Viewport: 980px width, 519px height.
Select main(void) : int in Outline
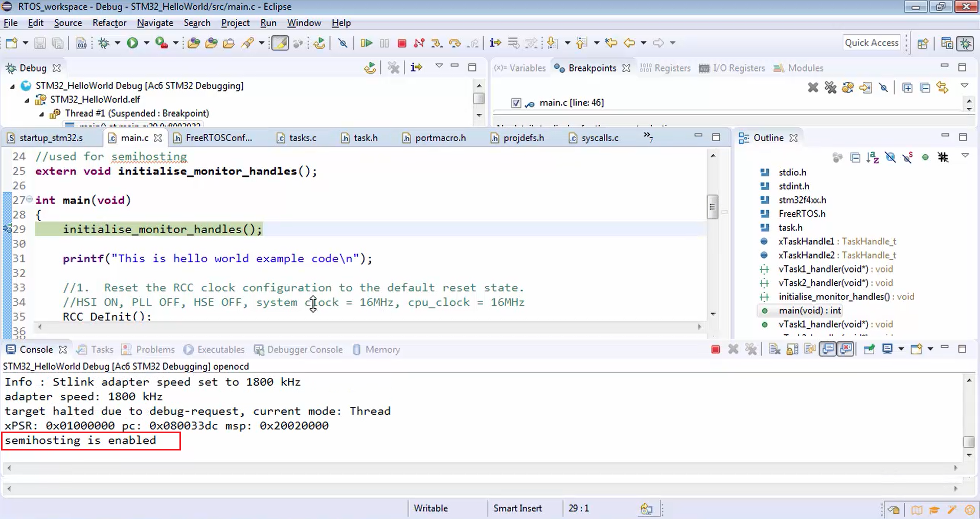[x=809, y=311]
